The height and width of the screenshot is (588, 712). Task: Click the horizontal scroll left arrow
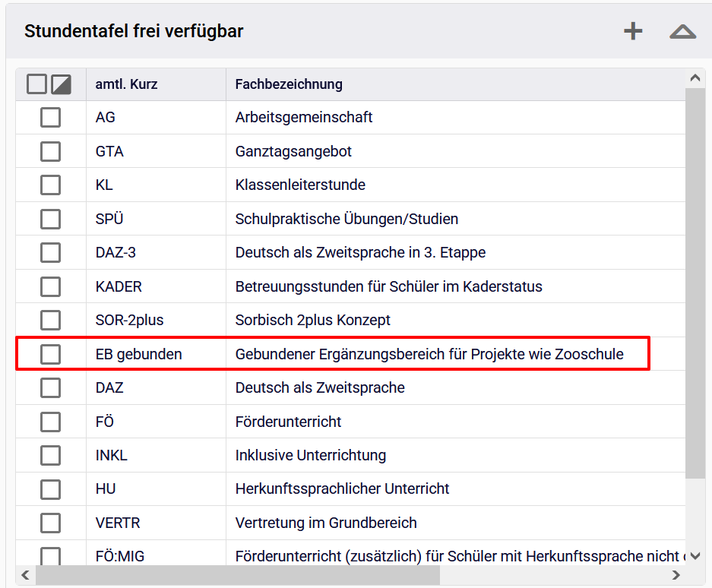[x=25, y=576]
